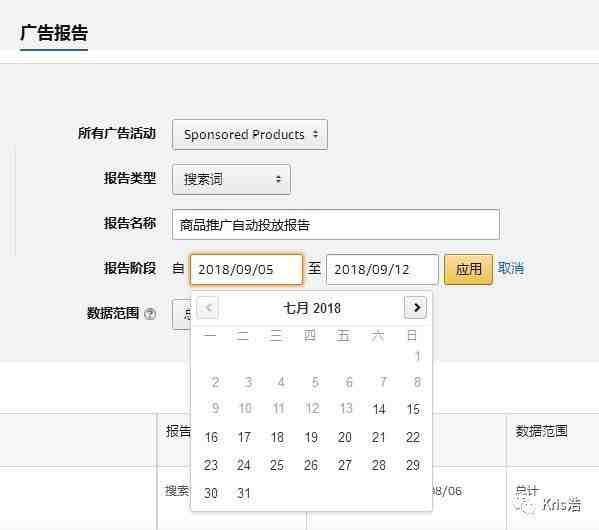Focus the end date field 2018/09/12

382,269
